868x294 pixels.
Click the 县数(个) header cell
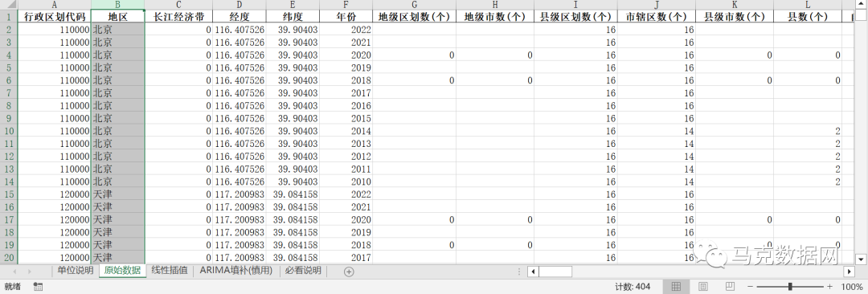[808, 17]
